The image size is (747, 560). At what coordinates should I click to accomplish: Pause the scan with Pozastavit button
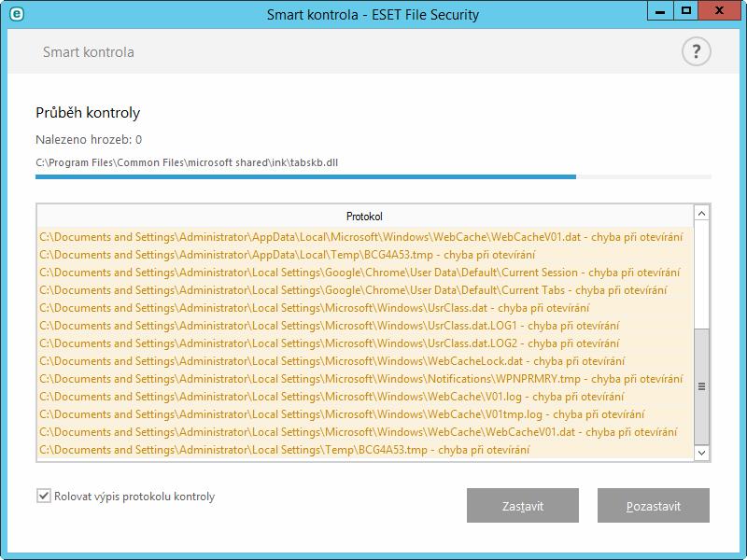[x=653, y=505]
